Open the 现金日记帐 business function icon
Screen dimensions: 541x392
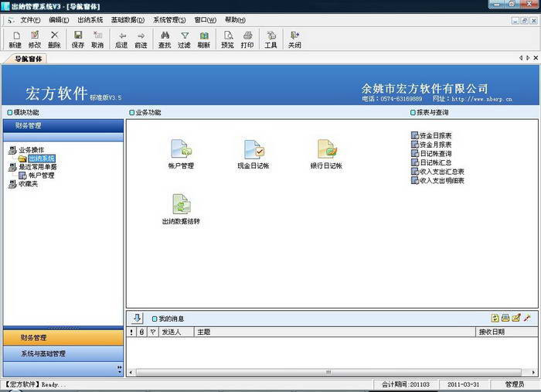[253, 154]
